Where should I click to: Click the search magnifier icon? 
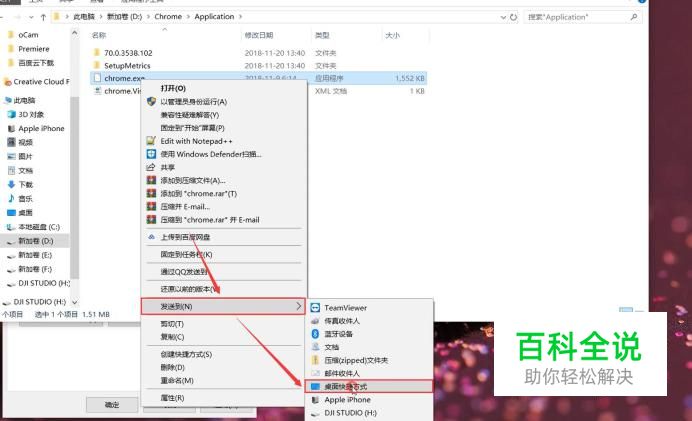tap(634, 17)
